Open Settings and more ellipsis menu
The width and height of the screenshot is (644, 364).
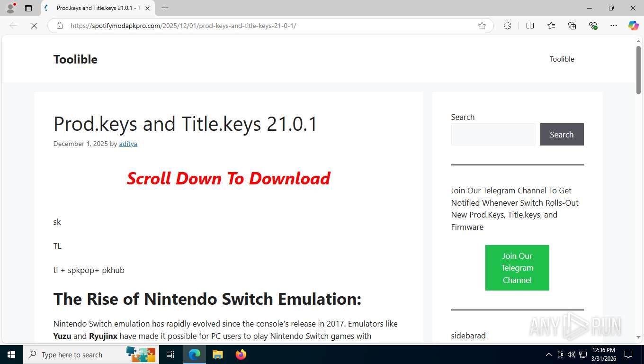614,26
